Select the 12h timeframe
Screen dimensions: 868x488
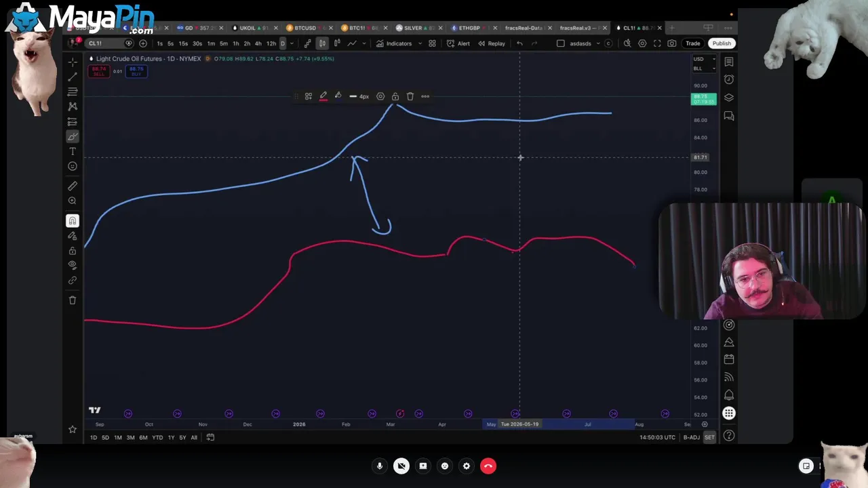[x=271, y=43]
